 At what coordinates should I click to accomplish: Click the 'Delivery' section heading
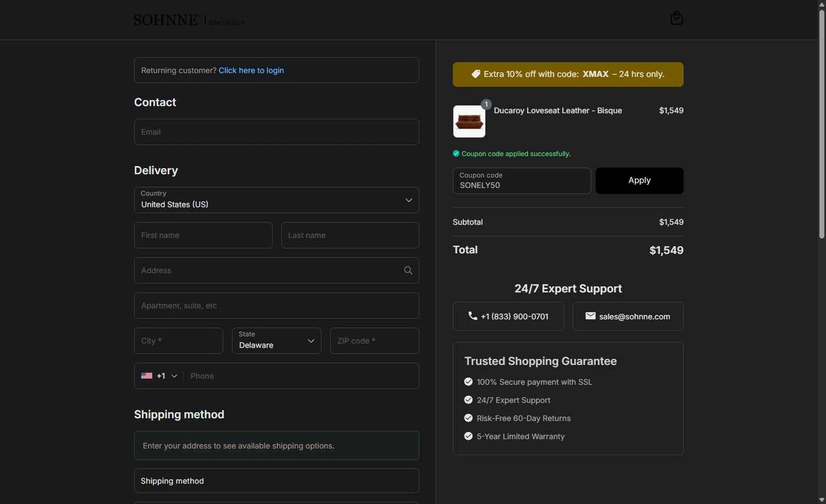156,170
